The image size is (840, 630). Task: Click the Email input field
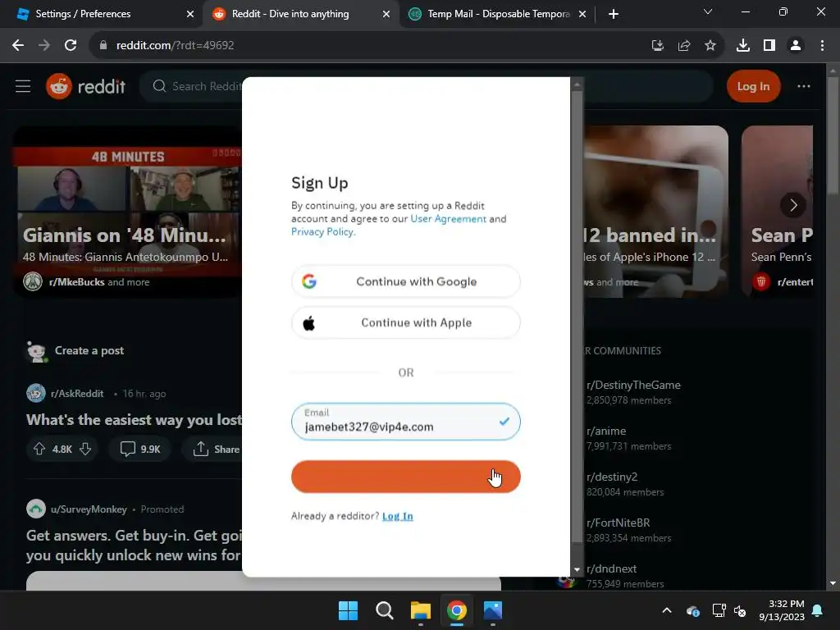click(x=405, y=422)
